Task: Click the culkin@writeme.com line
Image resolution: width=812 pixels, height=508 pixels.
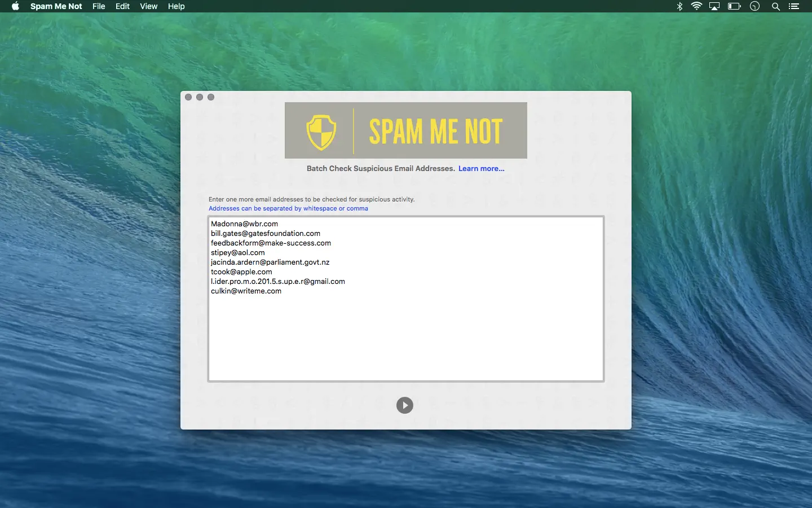Action: coord(246,291)
